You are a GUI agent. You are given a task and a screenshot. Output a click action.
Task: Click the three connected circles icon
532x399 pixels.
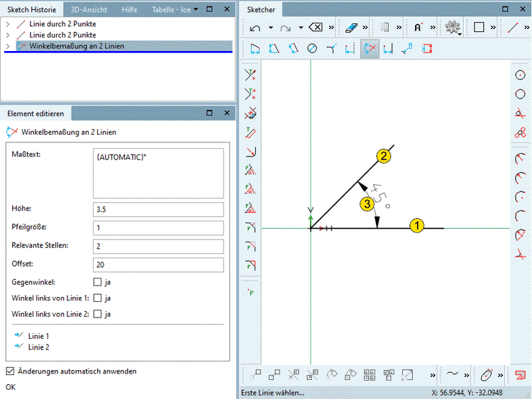(x=520, y=133)
